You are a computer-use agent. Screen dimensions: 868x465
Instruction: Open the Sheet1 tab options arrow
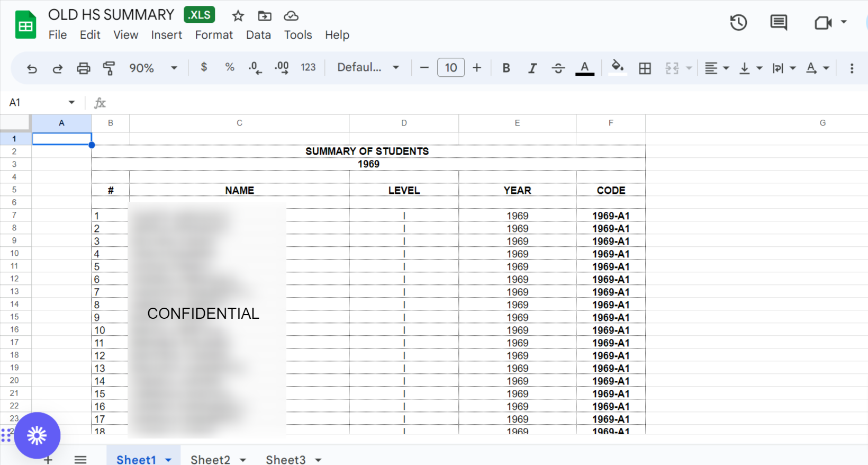(168, 460)
